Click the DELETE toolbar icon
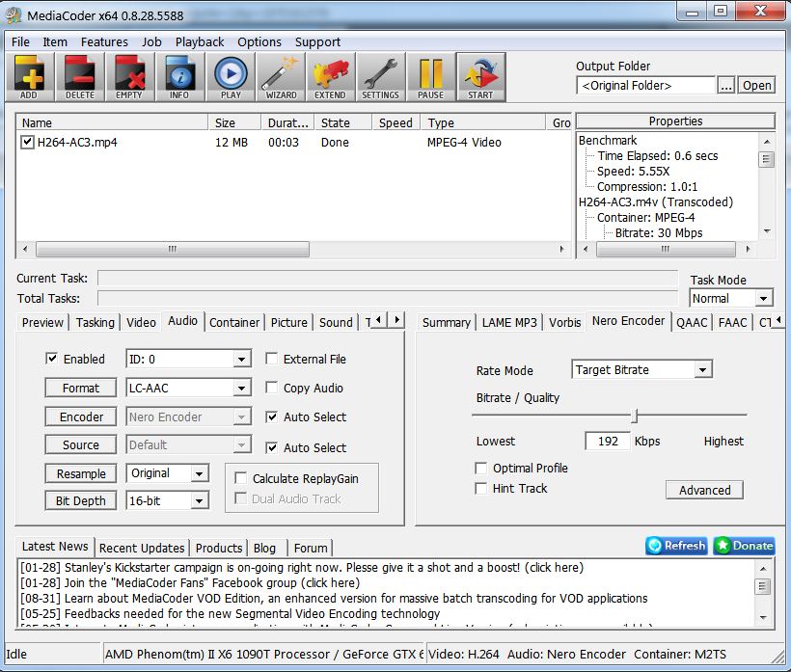 click(80, 77)
